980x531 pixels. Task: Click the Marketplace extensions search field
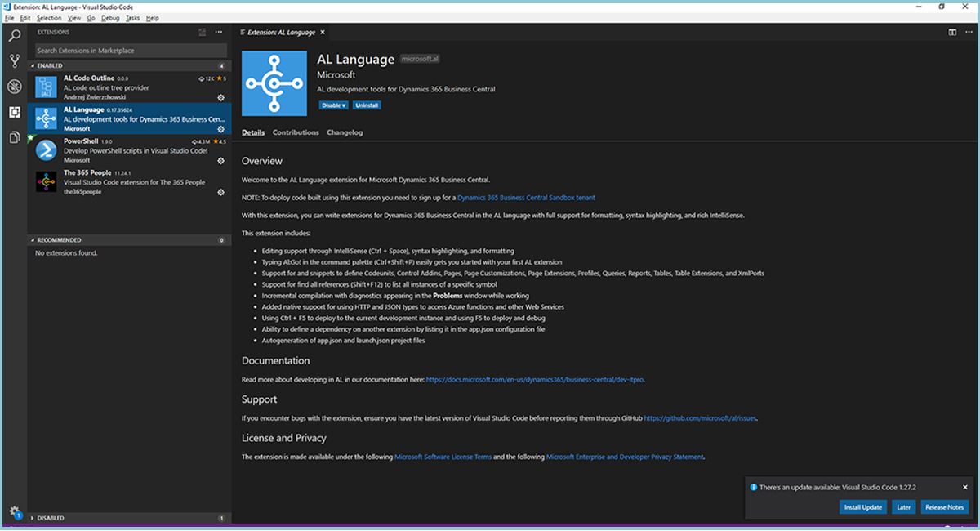click(131, 50)
